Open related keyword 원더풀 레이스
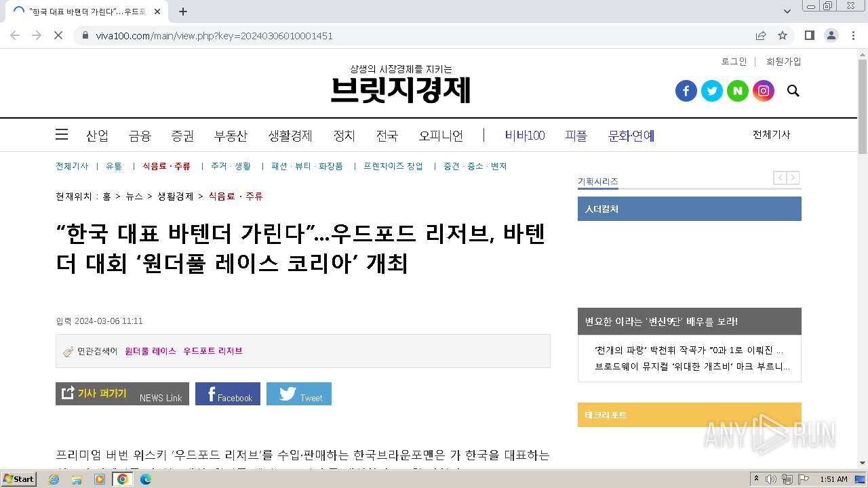Viewport: 868px width, 488px height. tap(151, 350)
